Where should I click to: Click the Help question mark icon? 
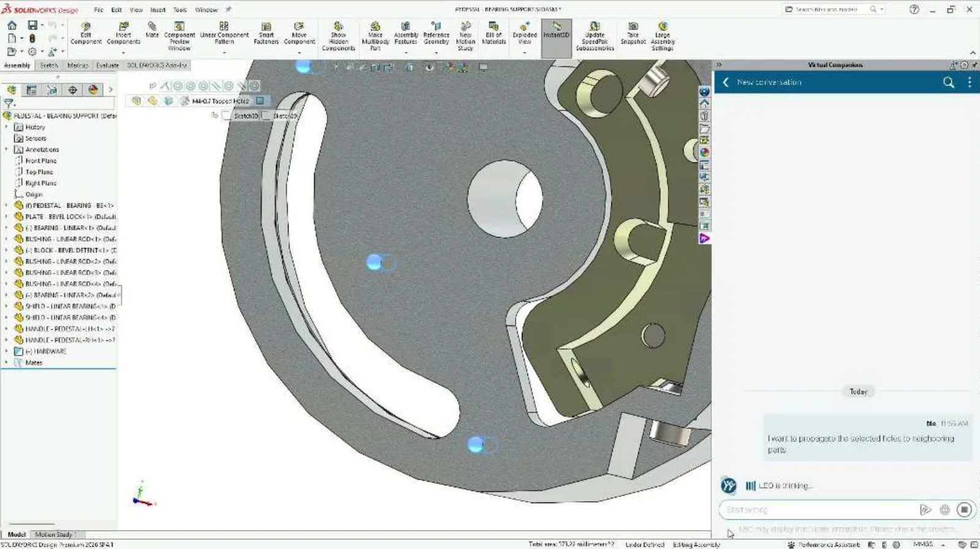point(914,9)
